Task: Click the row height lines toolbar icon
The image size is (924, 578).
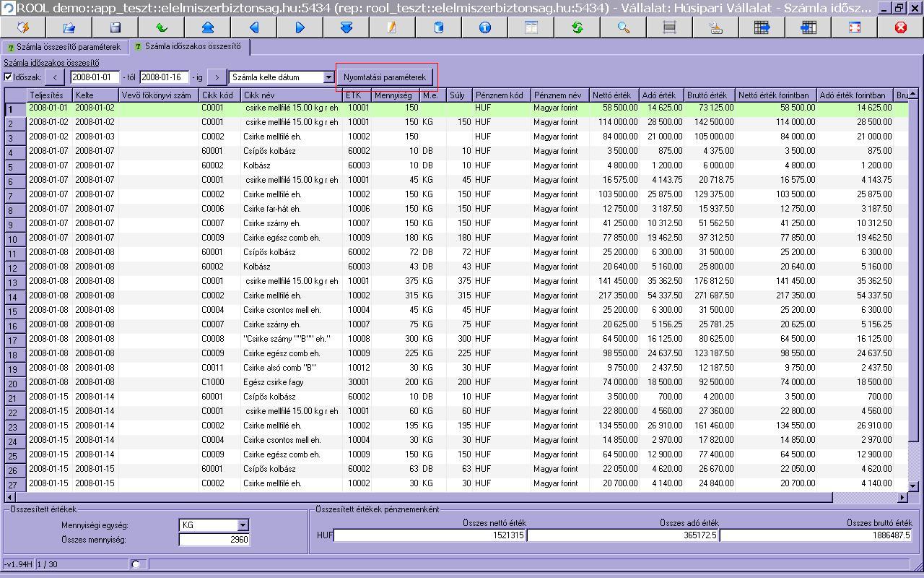Action: (670, 27)
